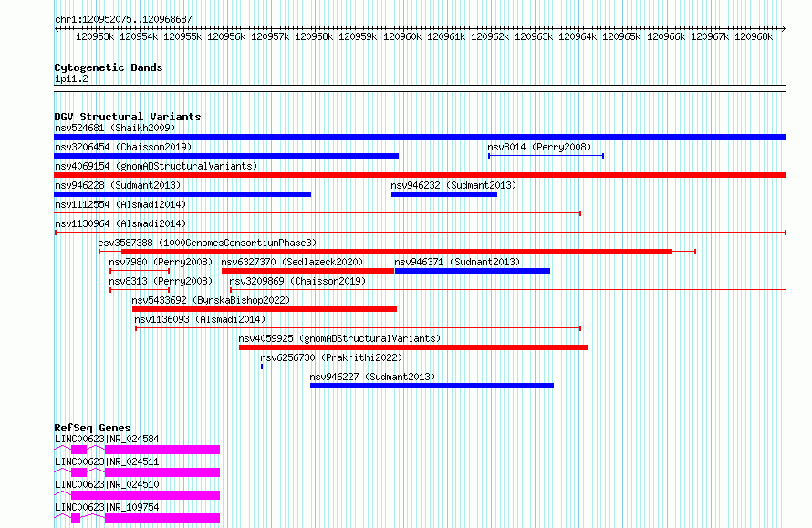Open the nsv1130964 (Alsmadi2014) label

pyautogui.click(x=120, y=223)
